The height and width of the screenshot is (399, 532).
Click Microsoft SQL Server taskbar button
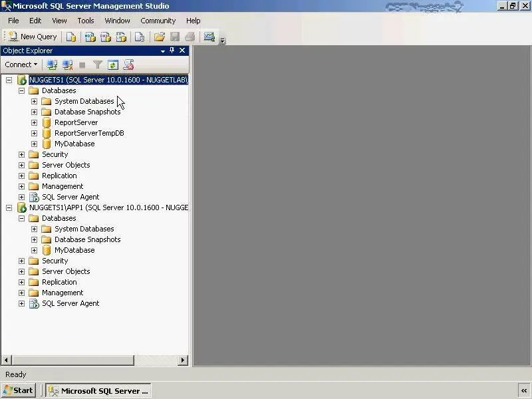pyautogui.click(x=98, y=391)
